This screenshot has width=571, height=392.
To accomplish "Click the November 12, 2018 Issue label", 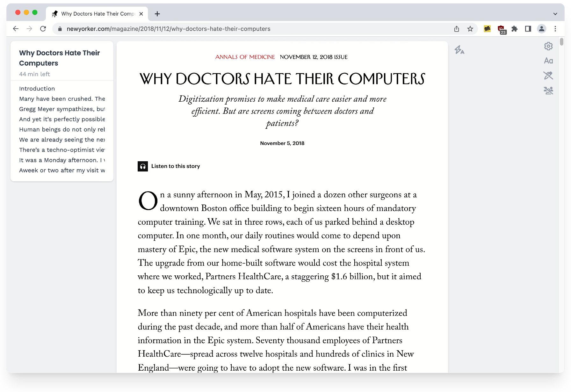I will tap(314, 57).
